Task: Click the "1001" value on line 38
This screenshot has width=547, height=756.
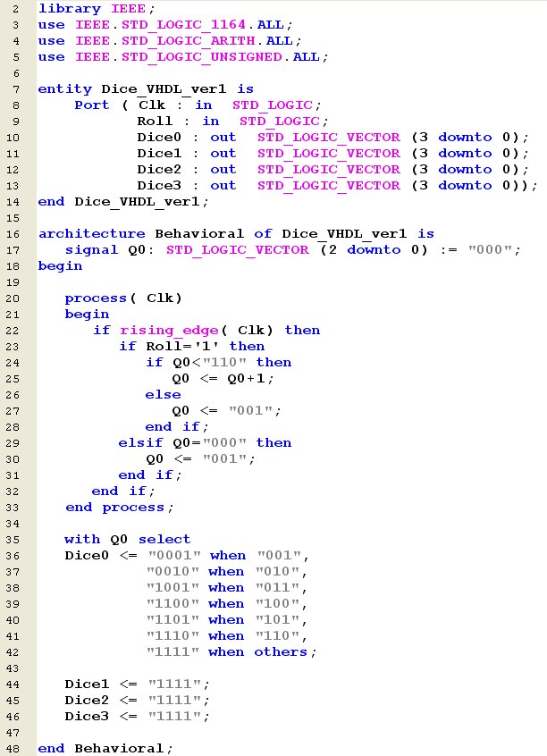Action: point(173,588)
